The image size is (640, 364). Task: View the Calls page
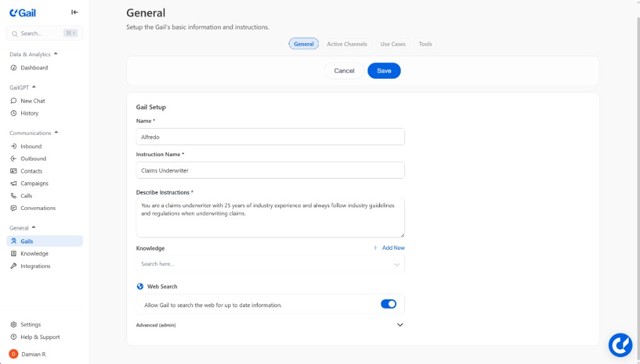point(26,195)
